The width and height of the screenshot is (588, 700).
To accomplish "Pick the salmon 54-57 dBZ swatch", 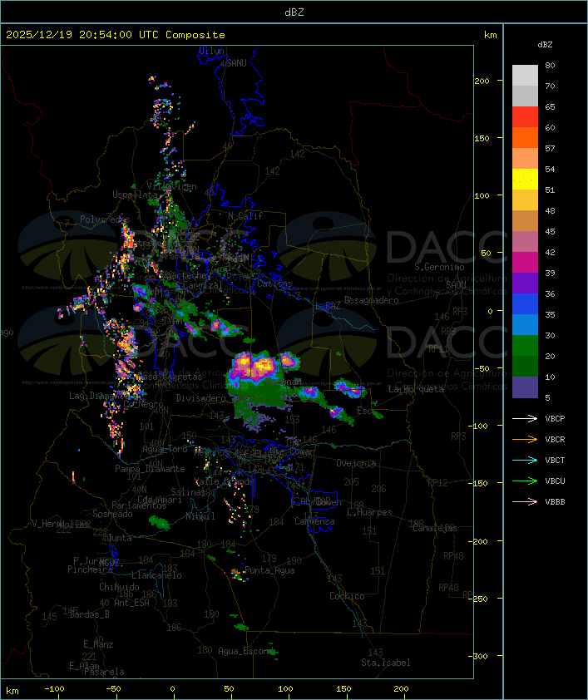I will pyautogui.click(x=525, y=159).
